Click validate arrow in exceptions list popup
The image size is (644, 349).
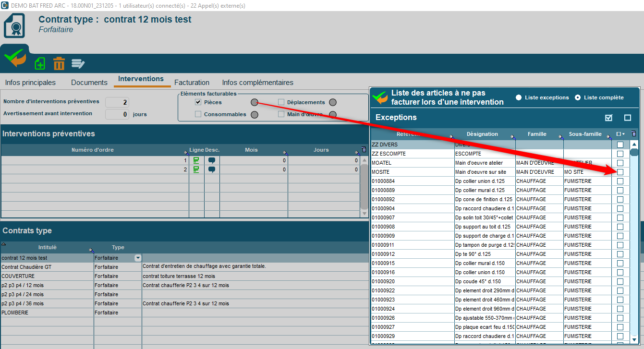(380, 97)
